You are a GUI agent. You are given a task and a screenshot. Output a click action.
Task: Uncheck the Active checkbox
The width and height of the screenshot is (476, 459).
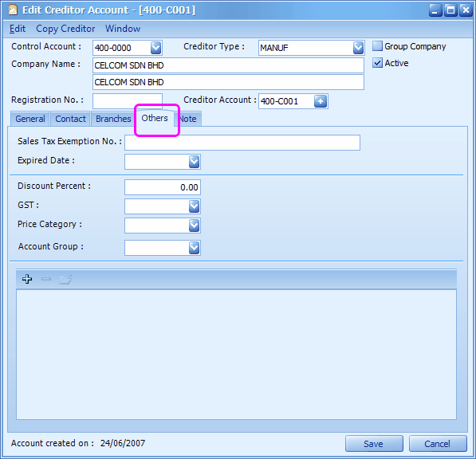click(x=377, y=63)
